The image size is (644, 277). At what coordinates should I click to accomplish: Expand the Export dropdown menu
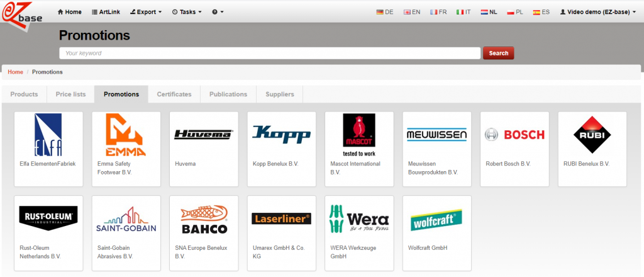pyautogui.click(x=146, y=12)
